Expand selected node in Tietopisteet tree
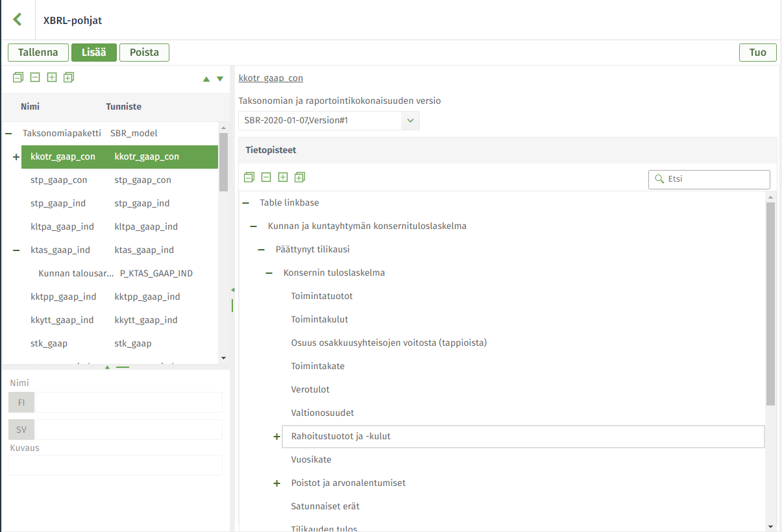782x532 pixels. (x=283, y=177)
